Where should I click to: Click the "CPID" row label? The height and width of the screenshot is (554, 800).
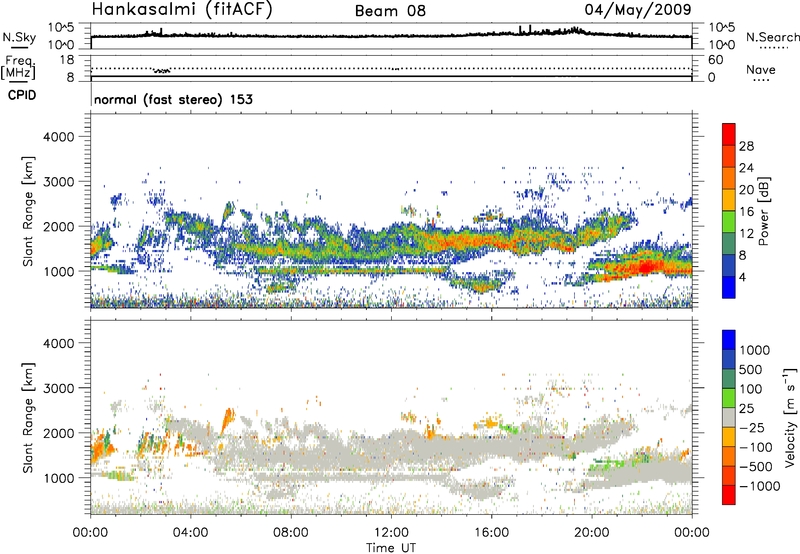[x=22, y=95]
